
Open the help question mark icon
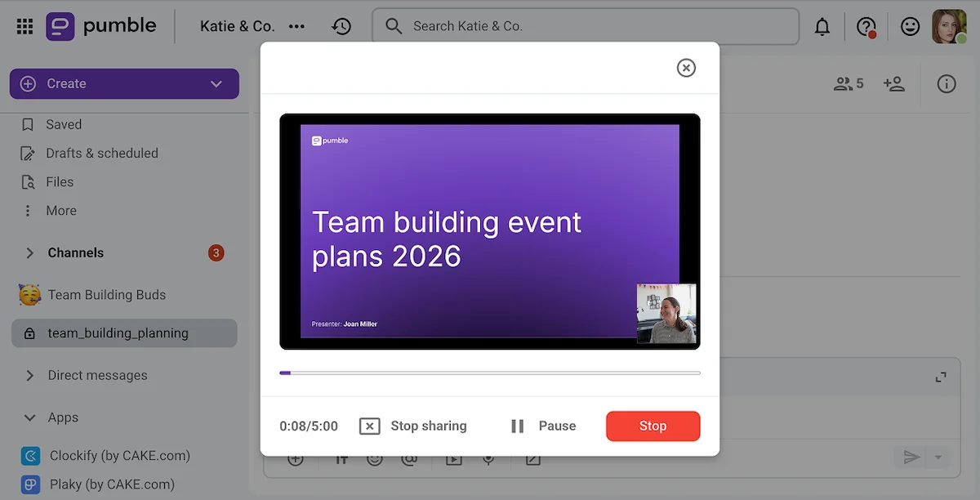pos(866,27)
